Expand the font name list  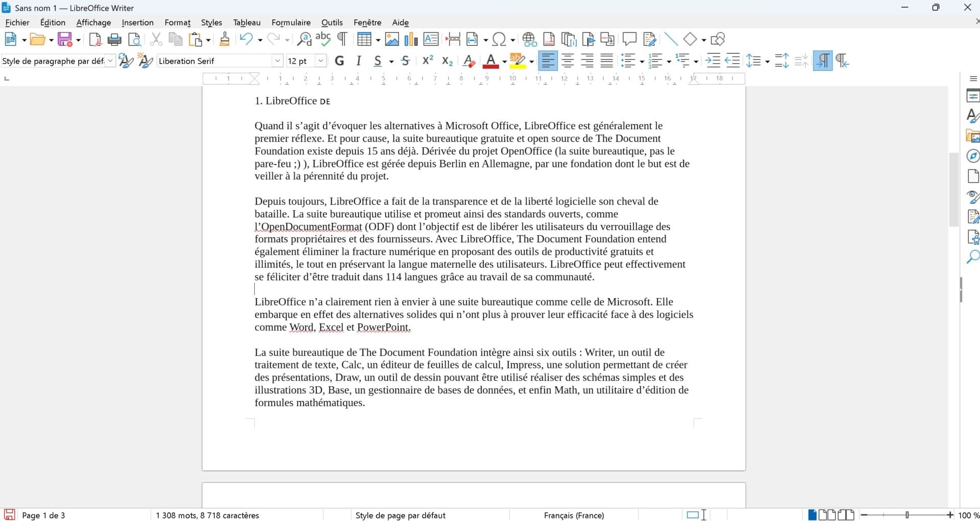point(278,61)
